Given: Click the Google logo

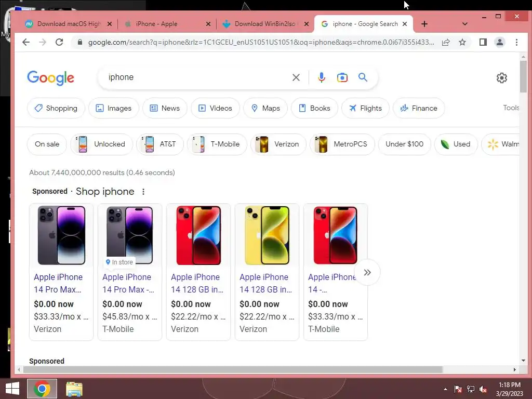Looking at the screenshot, I should pyautogui.click(x=50, y=78).
